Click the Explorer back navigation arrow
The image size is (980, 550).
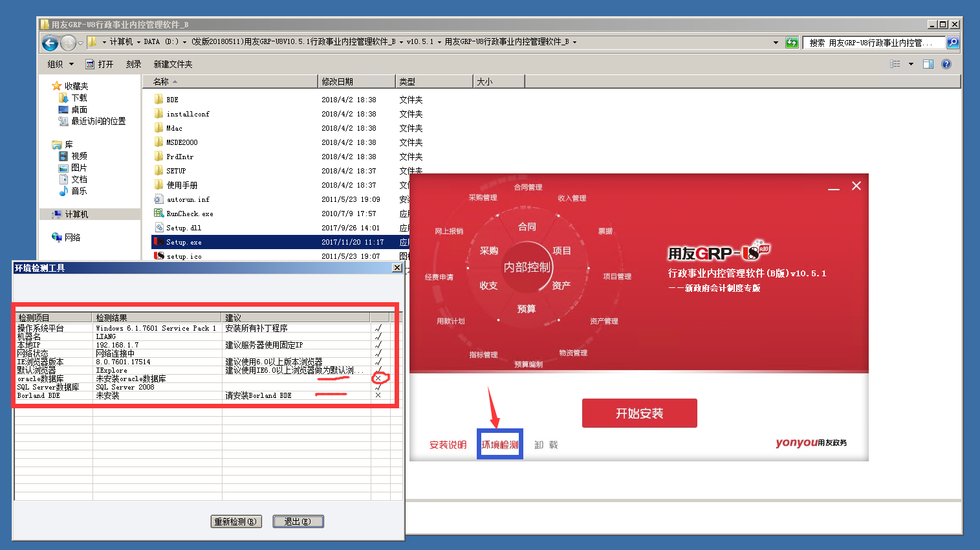tap(50, 43)
